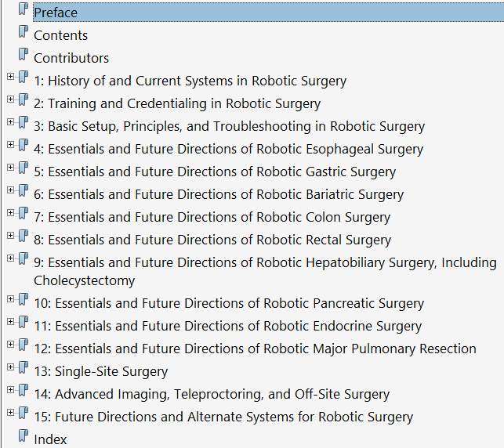Screen dimensions: 504x448
Task: Click bookmark icon for chapter 10 Pancreatic Surgery
Action: (x=23, y=302)
